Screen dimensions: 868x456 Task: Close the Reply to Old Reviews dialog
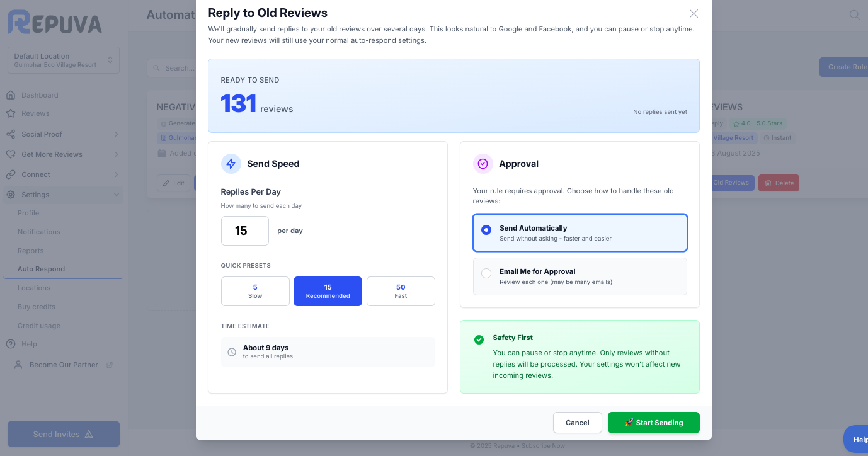click(x=694, y=14)
